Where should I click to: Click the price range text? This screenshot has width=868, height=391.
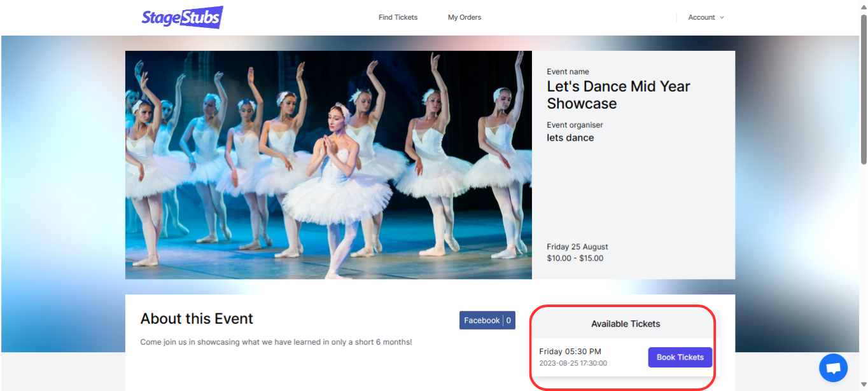click(575, 258)
